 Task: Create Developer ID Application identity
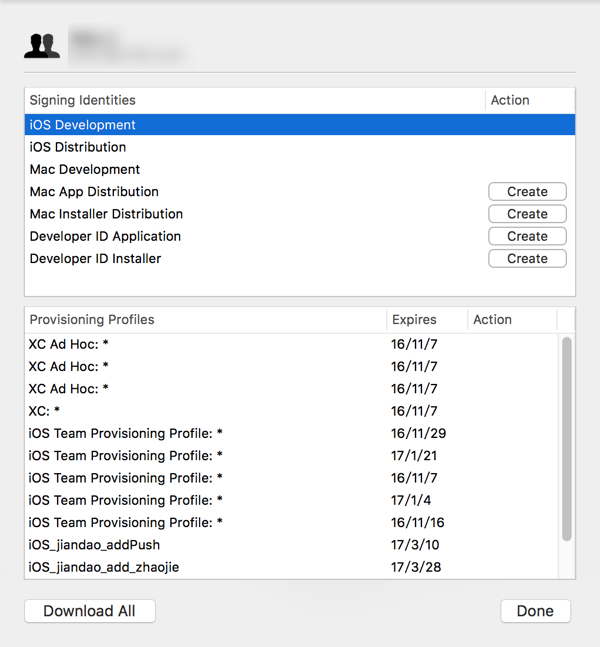pyautogui.click(x=527, y=236)
